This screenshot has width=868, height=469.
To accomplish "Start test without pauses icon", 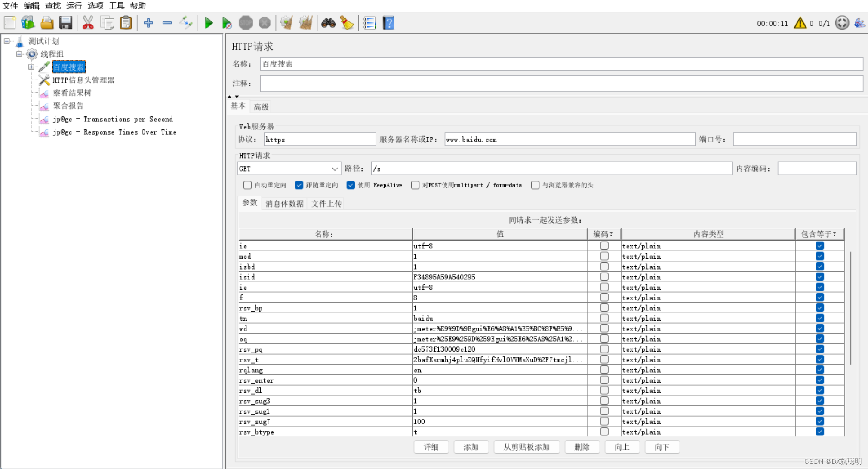I will (227, 23).
